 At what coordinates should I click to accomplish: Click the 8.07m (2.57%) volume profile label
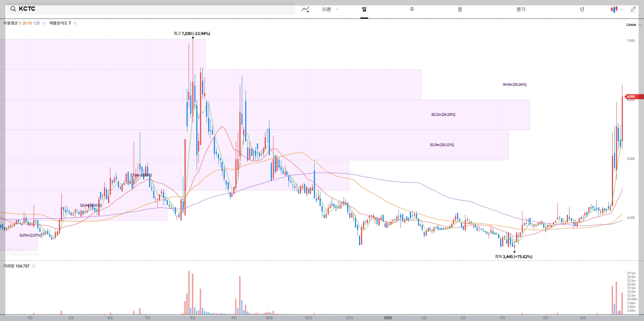point(31,235)
